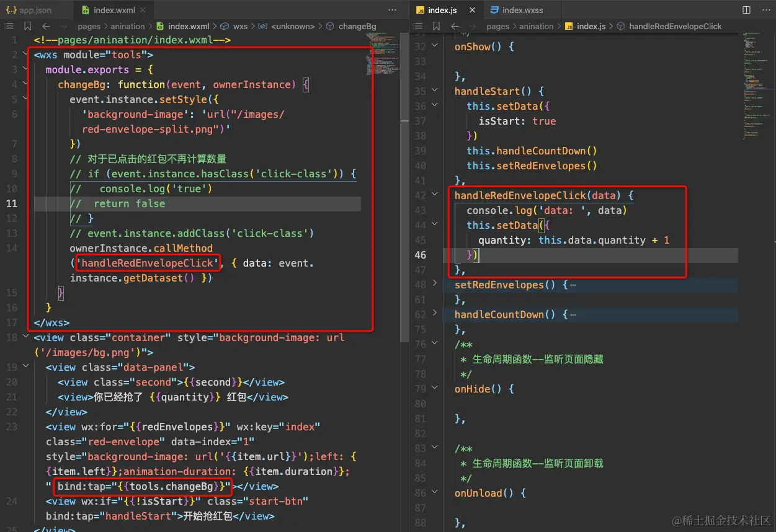The height and width of the screenshot is (532, 776).
Task: Toggle bookmark icon in the index.wxml editor toolbar
Action: coord(27,26)
